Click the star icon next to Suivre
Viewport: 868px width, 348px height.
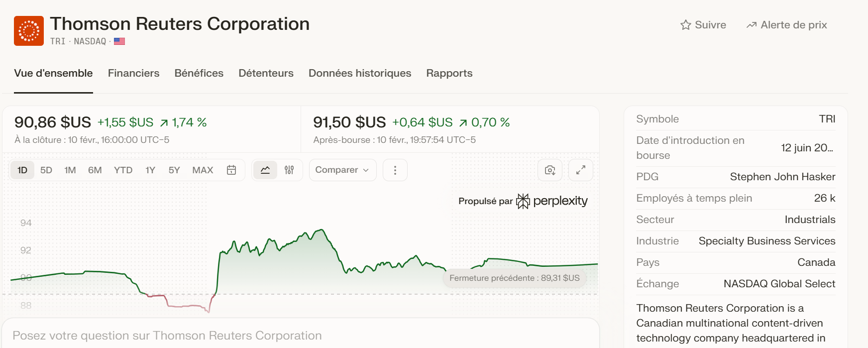(x=686, y=25)
